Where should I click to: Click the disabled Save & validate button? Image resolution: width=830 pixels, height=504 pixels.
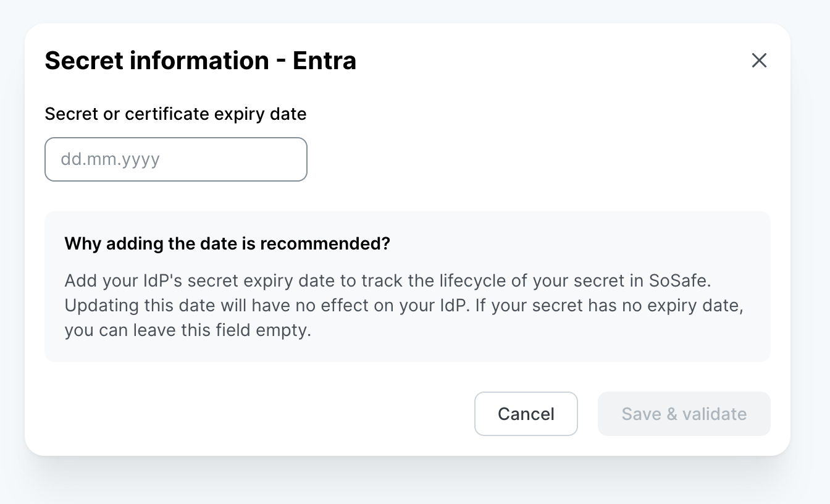[x=684, y=414]
